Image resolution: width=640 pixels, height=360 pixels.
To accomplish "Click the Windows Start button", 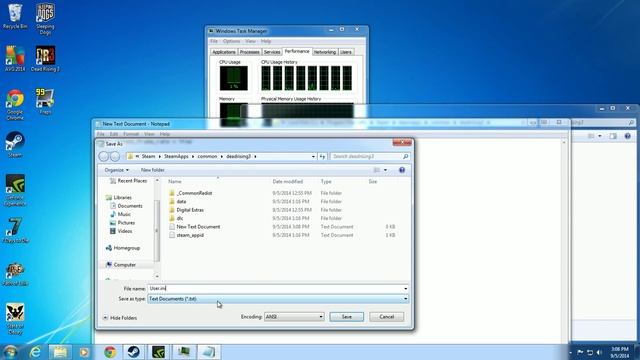I will click(x=10, y=352).
